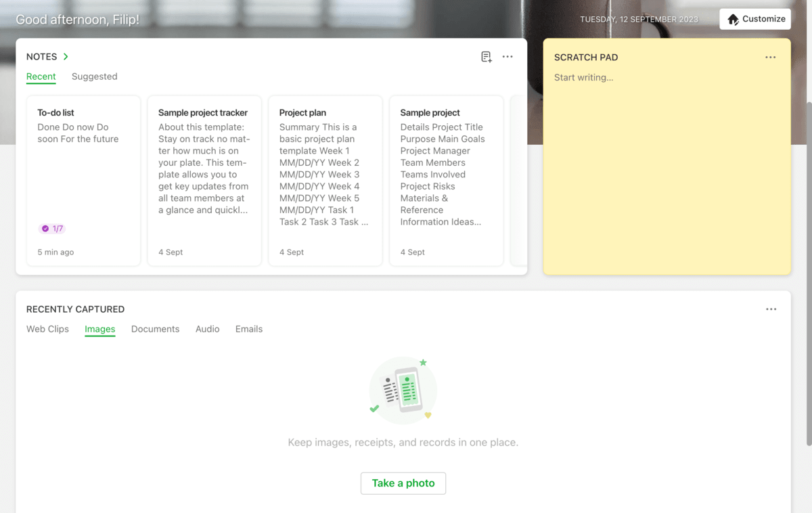The image size is (812, 513).
Task: Click the page vertical scrollbar
Action: pyautogui.click(x=809, y=271)
